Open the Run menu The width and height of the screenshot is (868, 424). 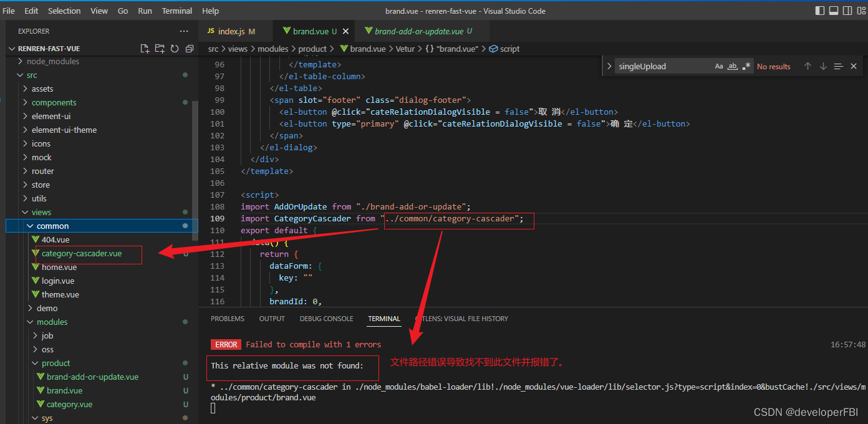click(145, 11)
